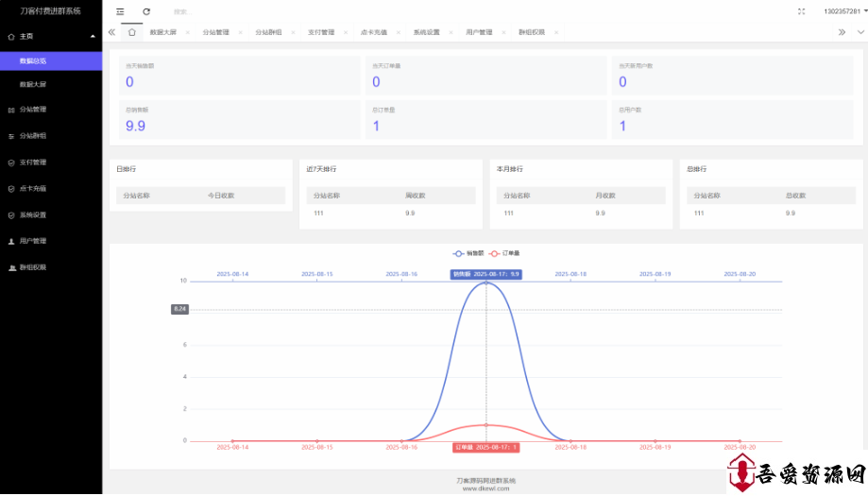868x496 pixels.
Task: Click the 近7天排行 panel title
Action: (321, 169)
